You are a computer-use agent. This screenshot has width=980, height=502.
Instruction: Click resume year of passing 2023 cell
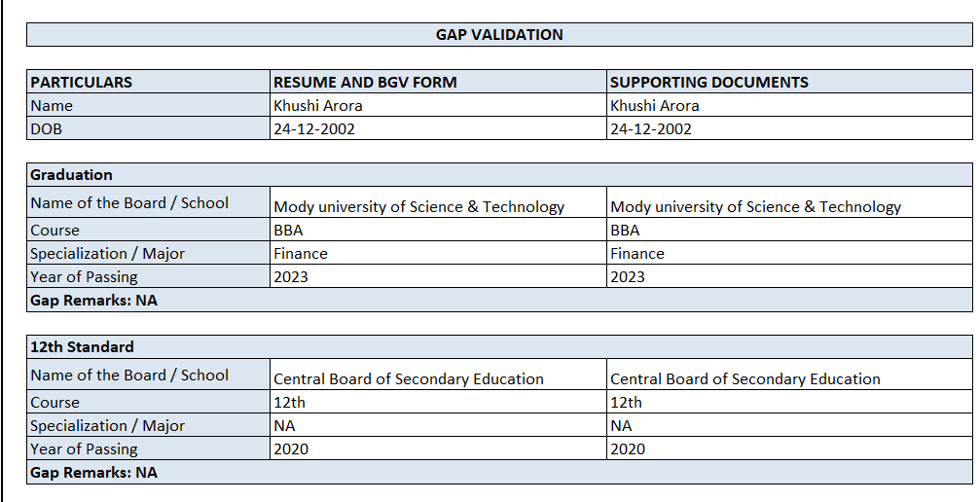[438, 277]
